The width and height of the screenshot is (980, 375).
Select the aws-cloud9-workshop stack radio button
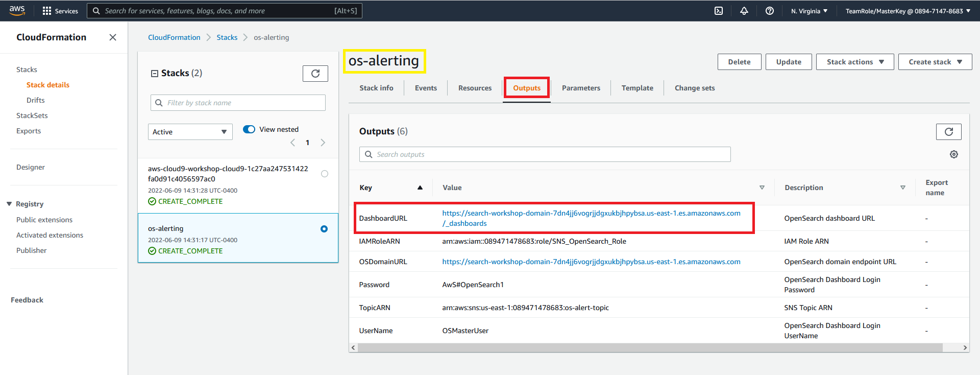[325, 174]
